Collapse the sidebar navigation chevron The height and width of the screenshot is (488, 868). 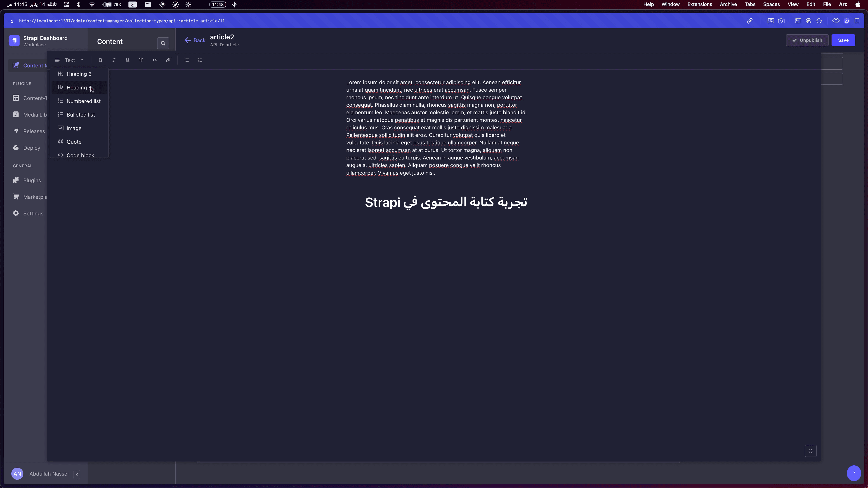pyautogui.click(x=77, y=474)
